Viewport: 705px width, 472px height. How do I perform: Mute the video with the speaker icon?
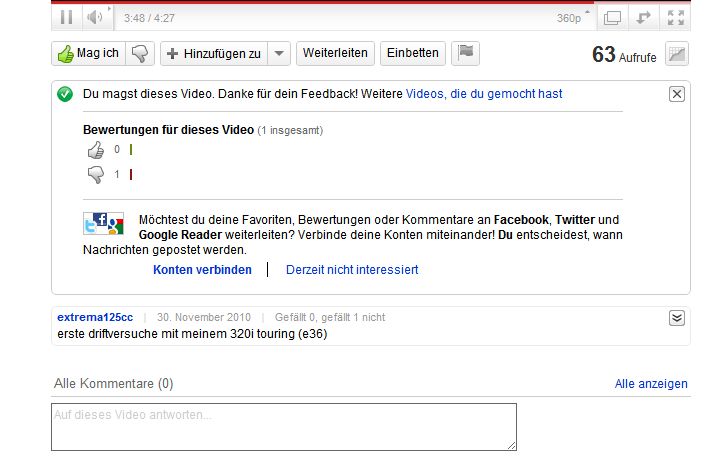[x=95, y=18]
